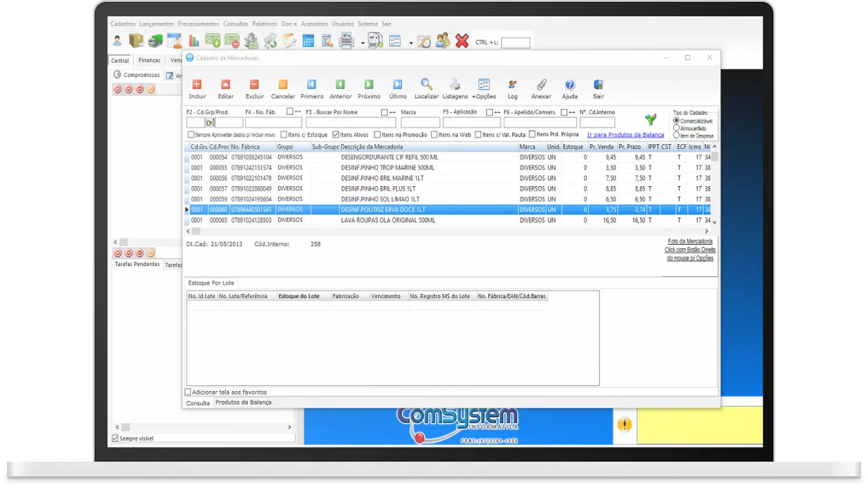This screenshot has width=868, height=485.
Task: Click Ir para Produtos da Balança link
Action: 625,135
